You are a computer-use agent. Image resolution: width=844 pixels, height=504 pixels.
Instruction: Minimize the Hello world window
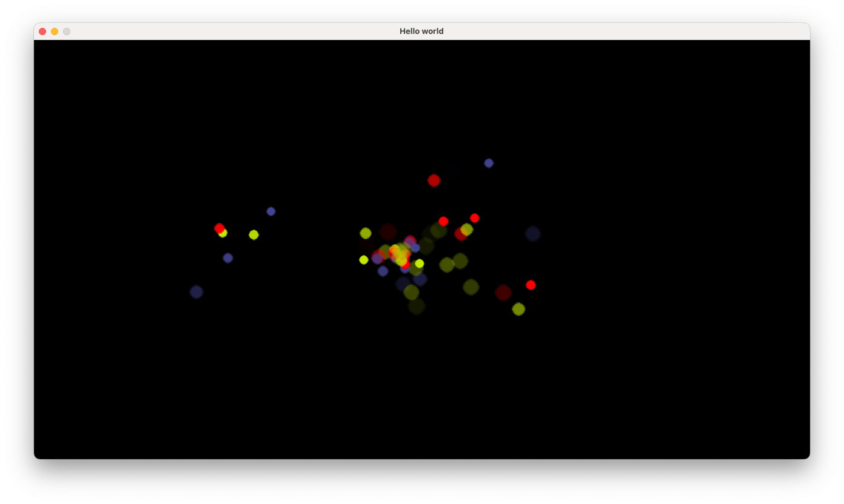[x=55, y=31]
